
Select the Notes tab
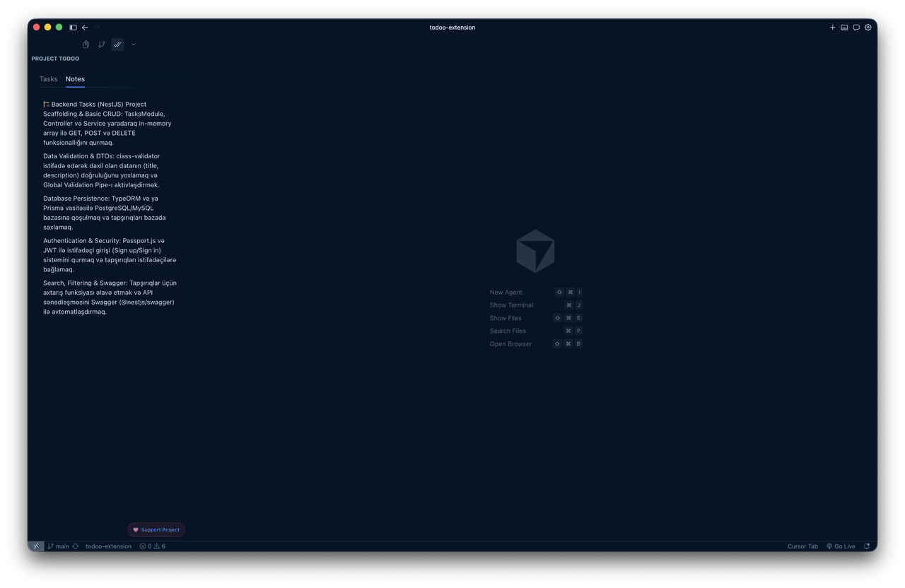click(x=75, y=78)
